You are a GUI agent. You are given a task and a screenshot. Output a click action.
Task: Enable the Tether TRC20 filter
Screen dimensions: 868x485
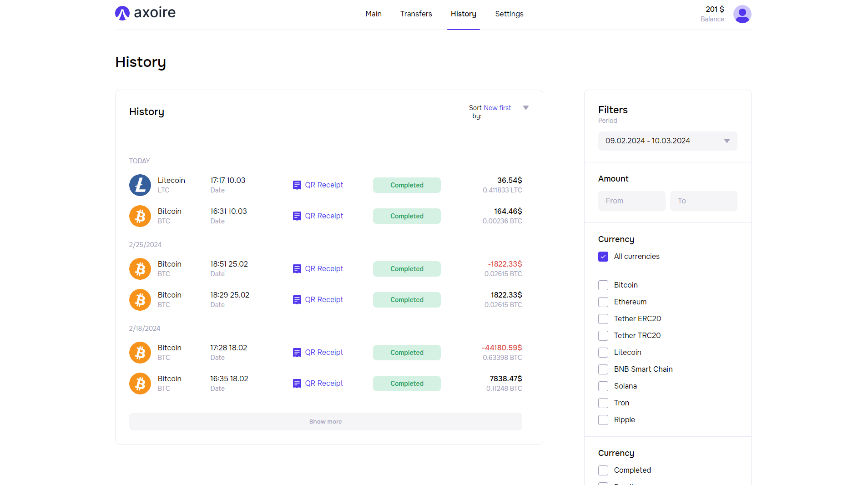603,336
